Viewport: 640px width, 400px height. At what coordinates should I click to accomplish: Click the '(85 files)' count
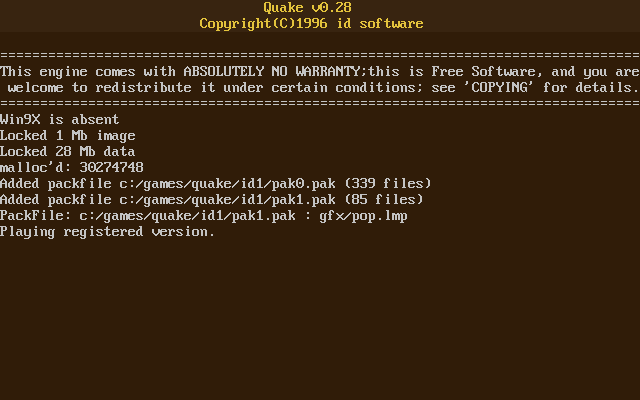384,200
